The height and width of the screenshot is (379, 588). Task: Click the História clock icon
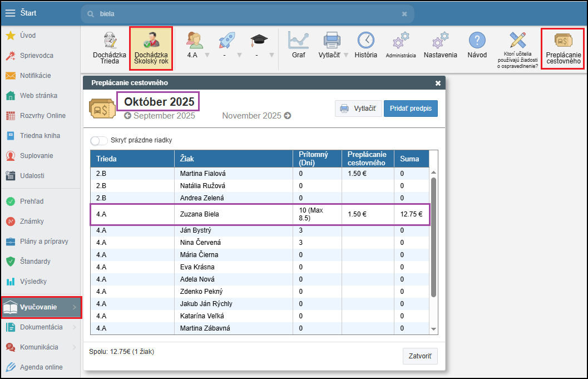[365, 45]
